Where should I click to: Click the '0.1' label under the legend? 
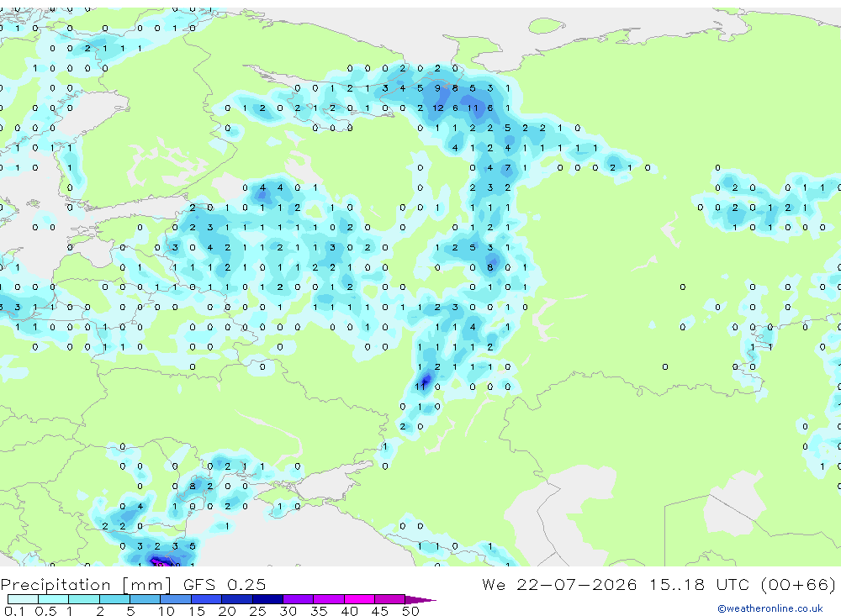pyautogui.click(x=14, y=611)
